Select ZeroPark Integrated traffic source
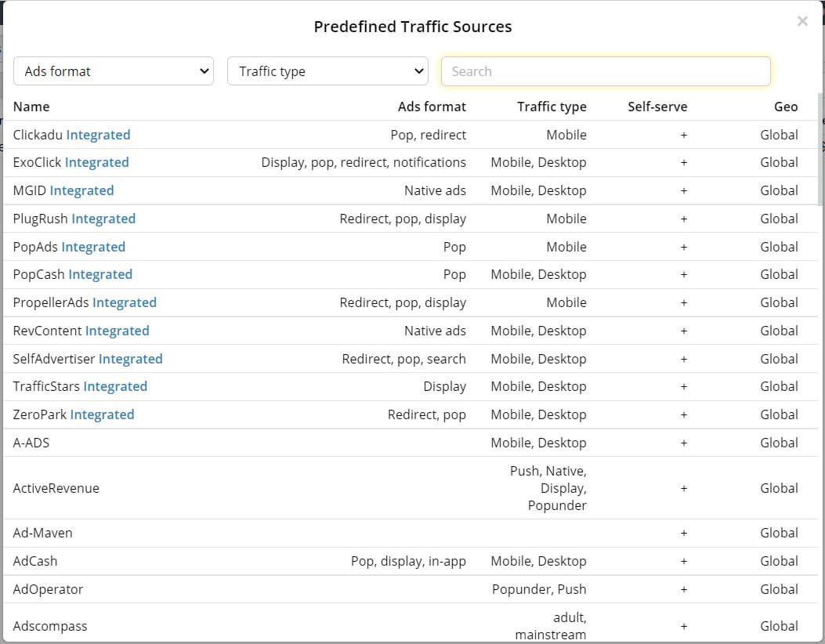The width and height of the screenshot is (825, 644). (74, 414)
